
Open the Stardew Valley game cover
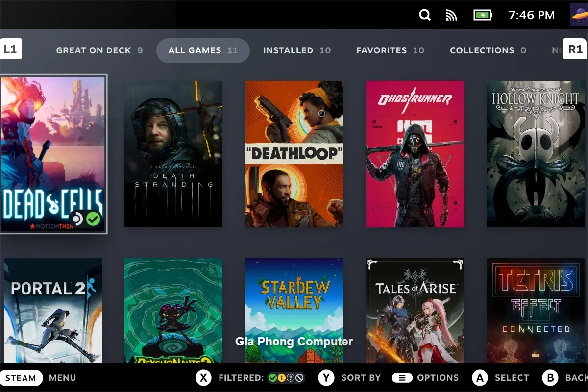294,311
